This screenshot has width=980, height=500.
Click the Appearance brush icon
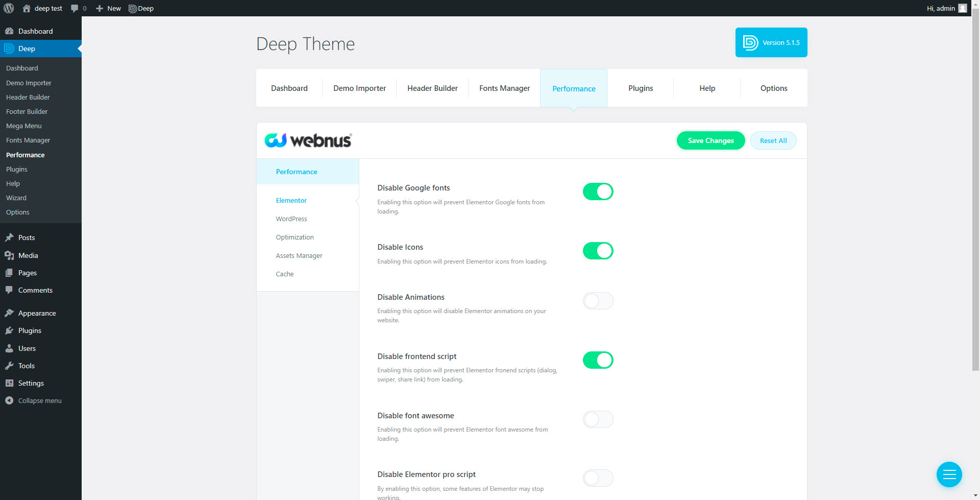9,313
